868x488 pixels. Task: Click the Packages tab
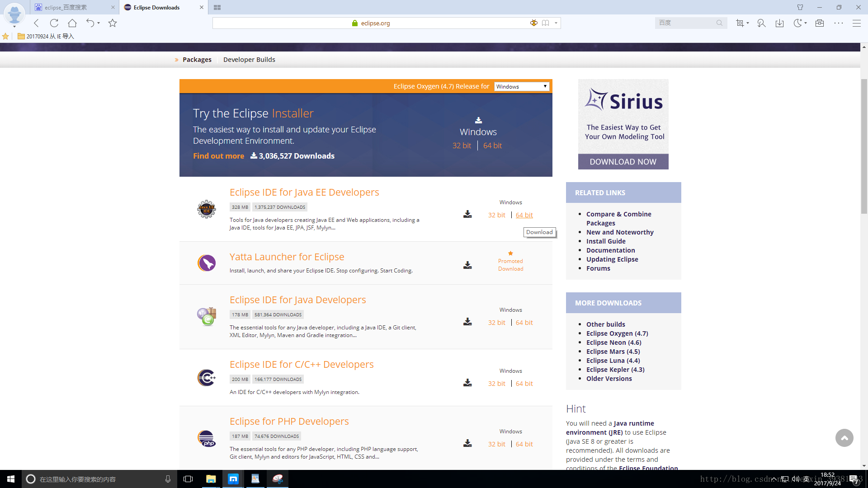click(197, 59)
